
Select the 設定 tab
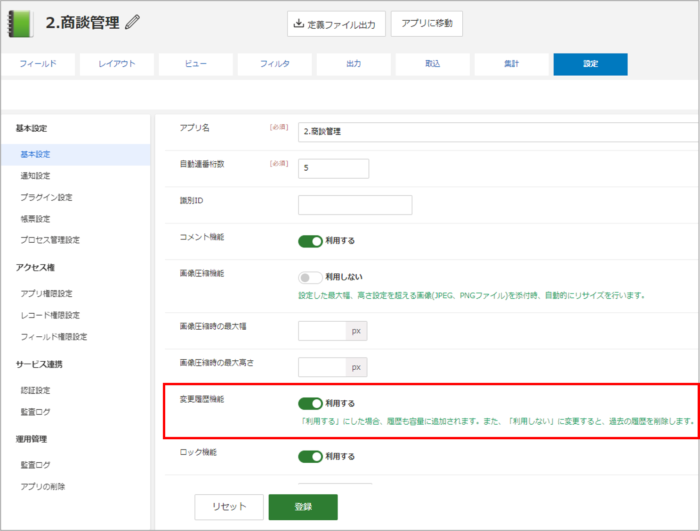click(x=591, y=64)
